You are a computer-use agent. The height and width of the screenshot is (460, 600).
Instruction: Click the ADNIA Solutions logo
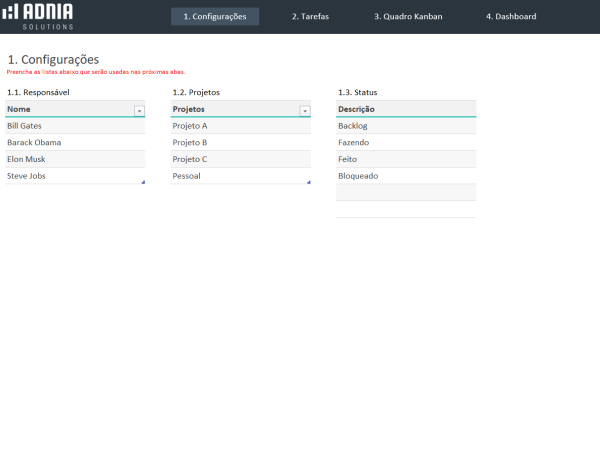click(39, 16)
